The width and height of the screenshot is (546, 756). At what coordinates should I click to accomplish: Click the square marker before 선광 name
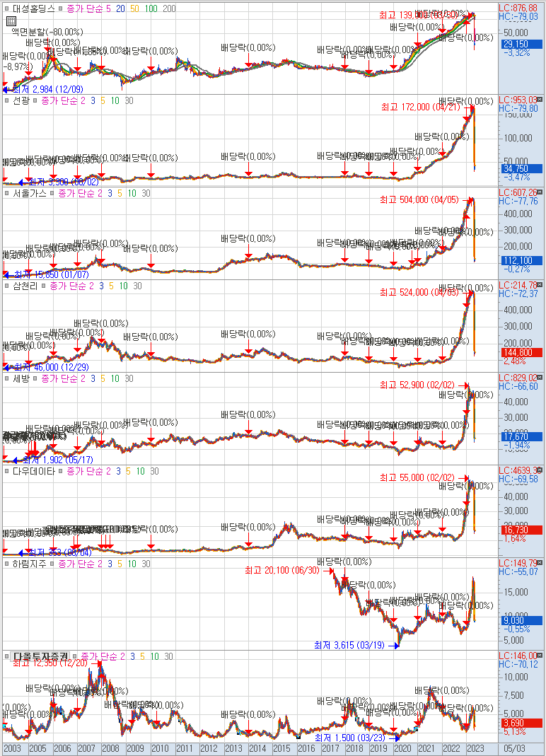tap(7, 100)
